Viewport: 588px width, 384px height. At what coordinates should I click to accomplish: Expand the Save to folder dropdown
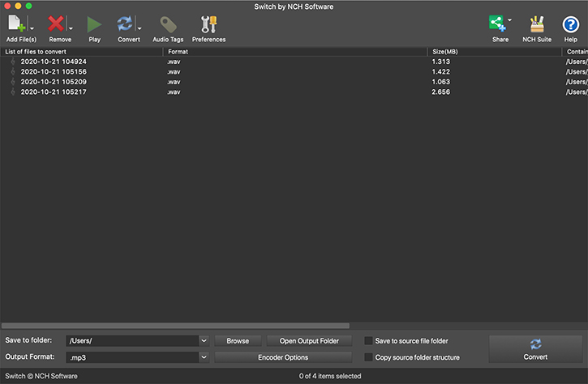(x=204, y=341)
